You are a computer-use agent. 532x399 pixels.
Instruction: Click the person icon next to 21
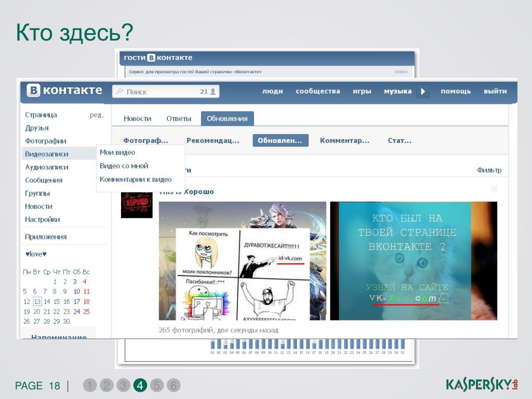pos(213,91)
